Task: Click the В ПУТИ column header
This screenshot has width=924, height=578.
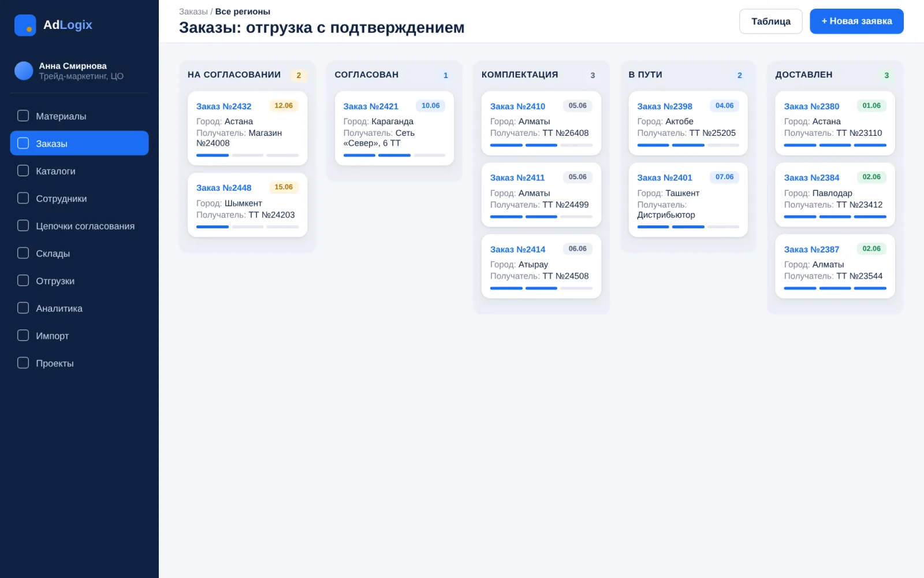Action: point(645,75)
